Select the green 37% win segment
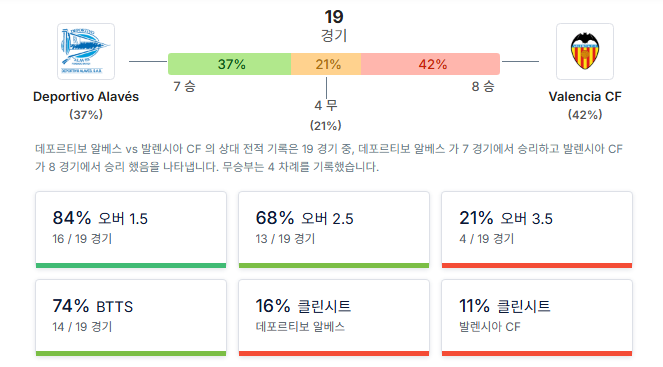Viewport: 663px width, 367px height. (230, 64)
